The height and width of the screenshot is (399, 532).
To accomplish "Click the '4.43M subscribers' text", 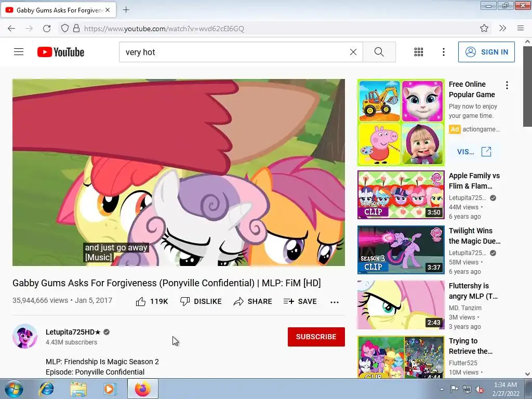I will coord(72,342).
